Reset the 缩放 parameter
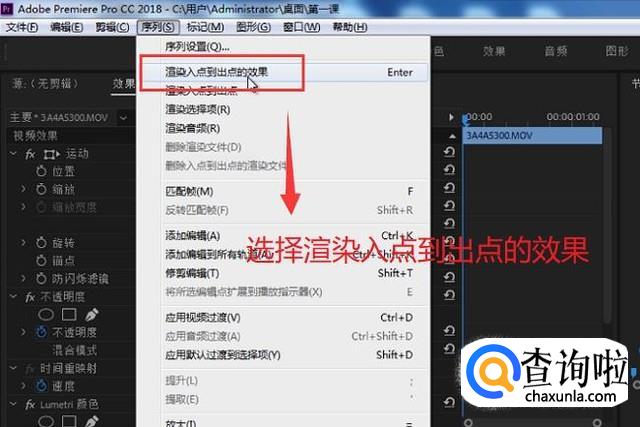 pos(449,188)
